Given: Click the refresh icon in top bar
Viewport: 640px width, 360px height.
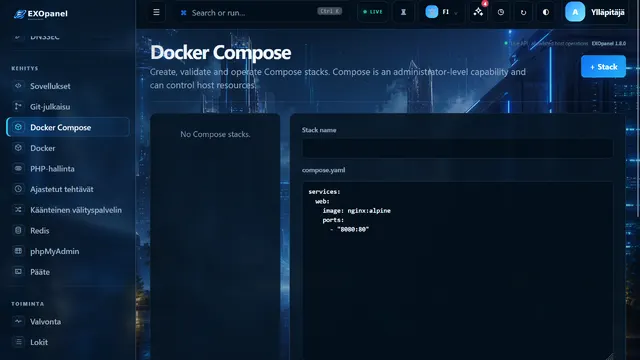Looking at the screenshot, I should [x=523, y=12].
